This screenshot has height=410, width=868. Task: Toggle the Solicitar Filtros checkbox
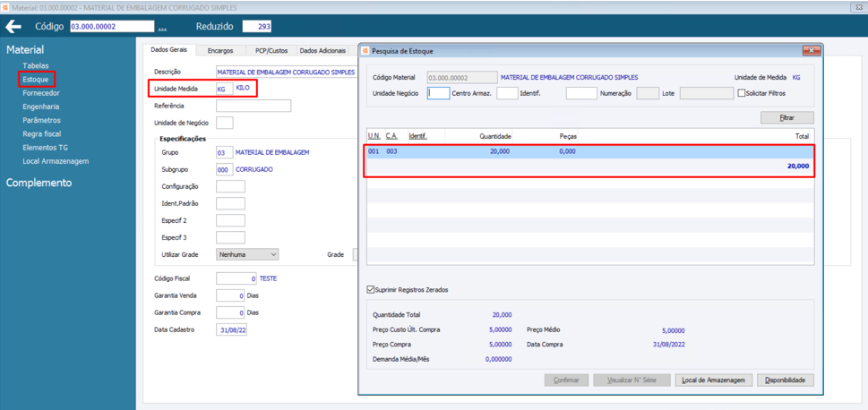pyautogui.click(x=742, y=93)
